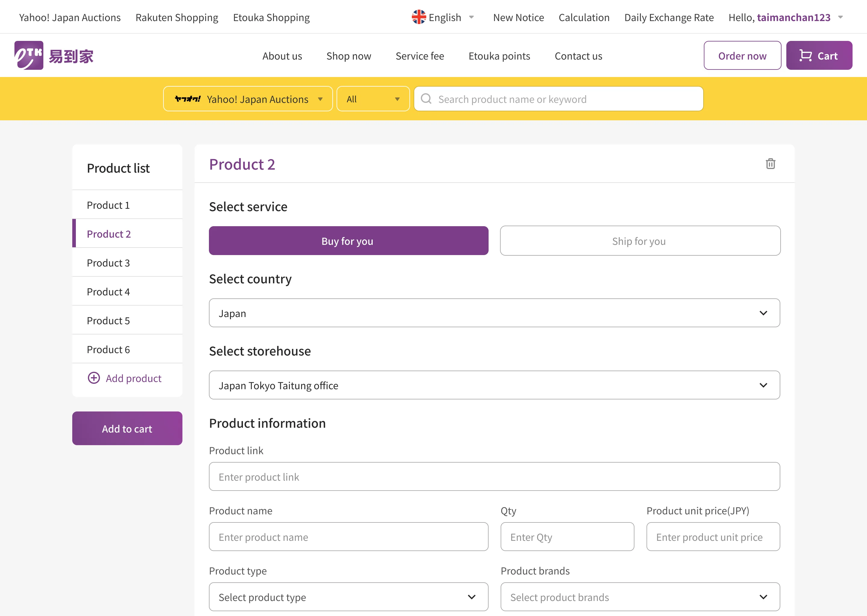Select Product 3 in product list
Screen dimensions: 867x616
click(108, 263)
